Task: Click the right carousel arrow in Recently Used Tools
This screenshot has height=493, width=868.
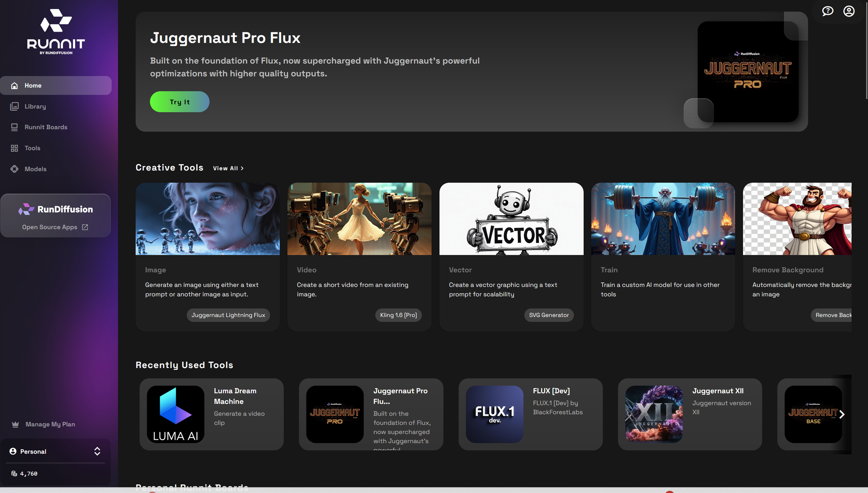Action: pos(842,414)
